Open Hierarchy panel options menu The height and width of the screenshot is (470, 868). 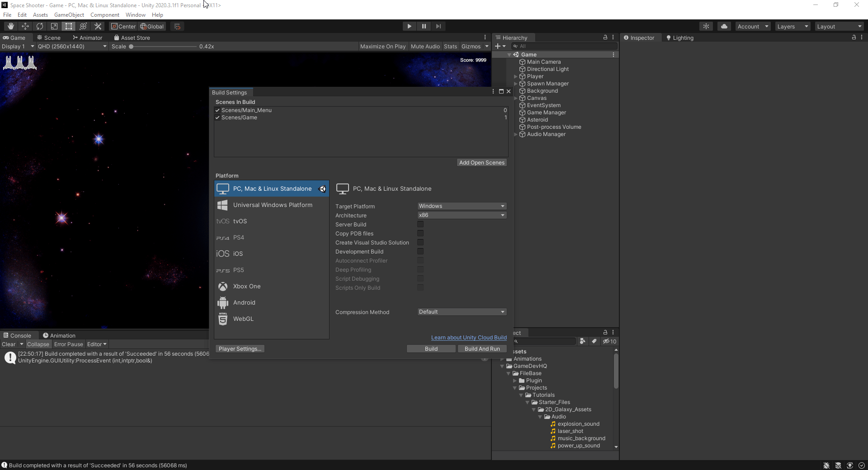[x=613, y=38]
